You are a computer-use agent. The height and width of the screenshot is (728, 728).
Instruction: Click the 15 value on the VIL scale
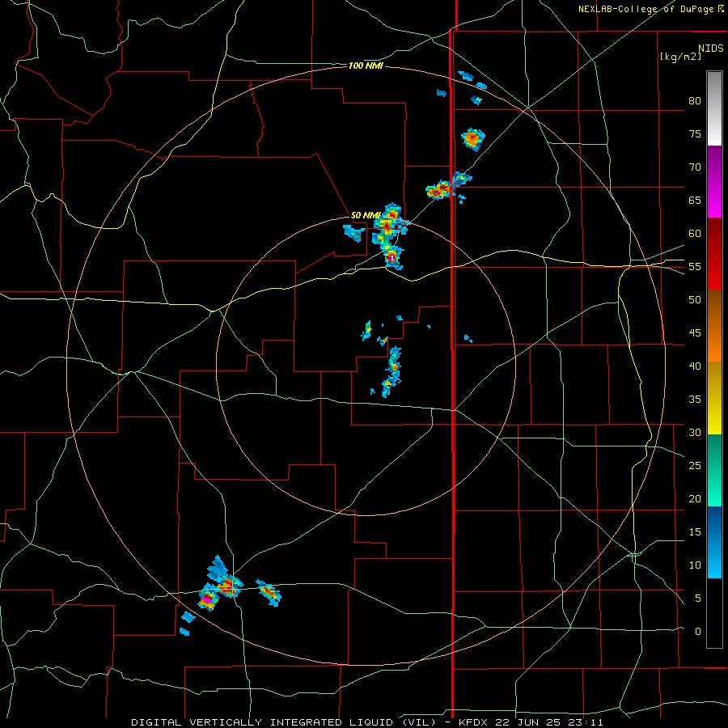(695, 532)
